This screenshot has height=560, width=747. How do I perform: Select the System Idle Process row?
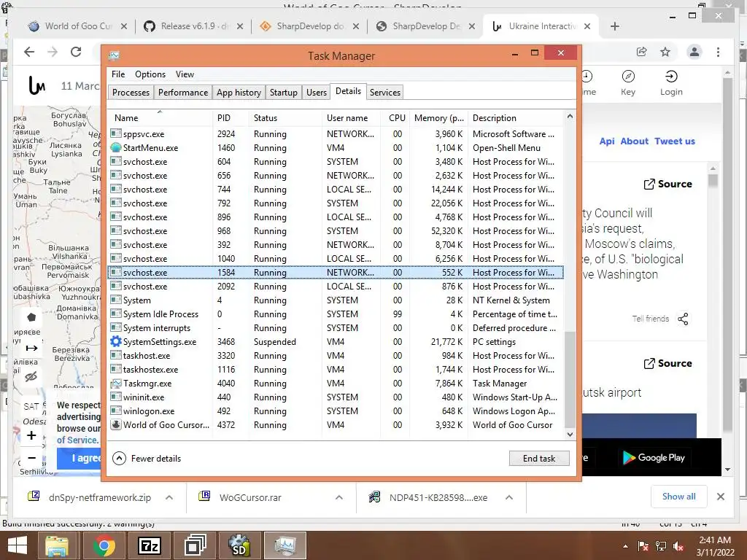pyautogui.click(x=336, y=314)
